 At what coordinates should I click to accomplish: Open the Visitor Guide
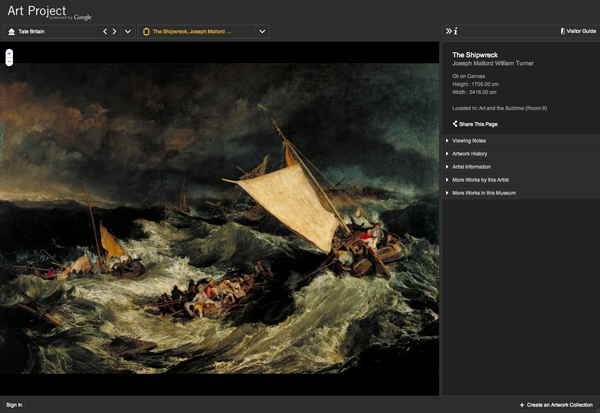pos(578,31)
